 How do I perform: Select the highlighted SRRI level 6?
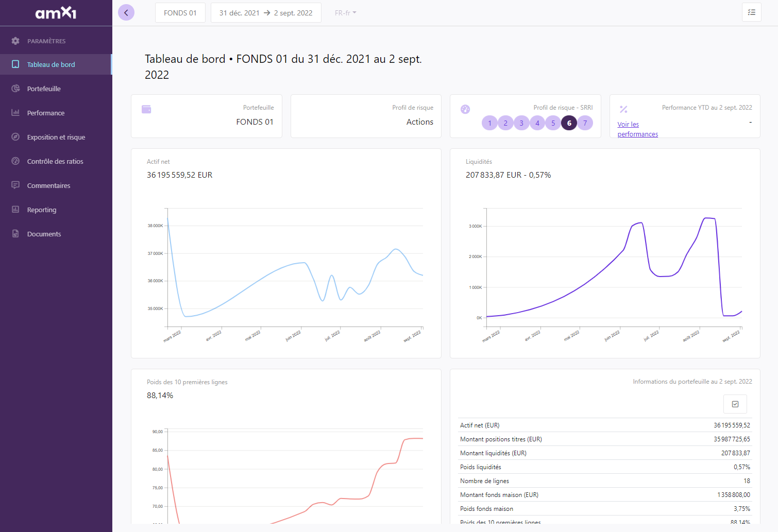[569, 123]
